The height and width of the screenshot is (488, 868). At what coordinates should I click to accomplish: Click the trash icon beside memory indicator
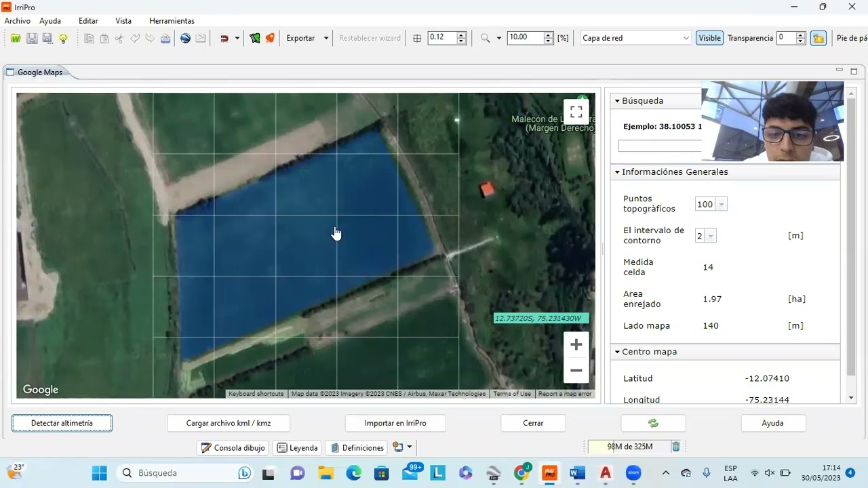[x=676, y=447]
